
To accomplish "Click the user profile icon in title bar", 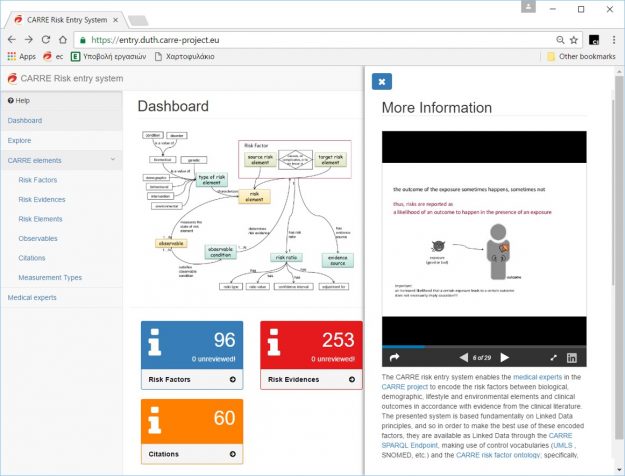I will (528, 7).
